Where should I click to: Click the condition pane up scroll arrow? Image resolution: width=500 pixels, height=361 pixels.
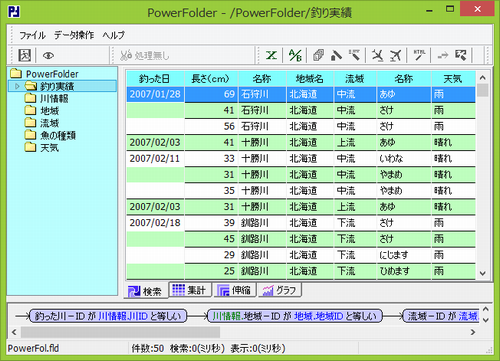(x=486, y=309)
